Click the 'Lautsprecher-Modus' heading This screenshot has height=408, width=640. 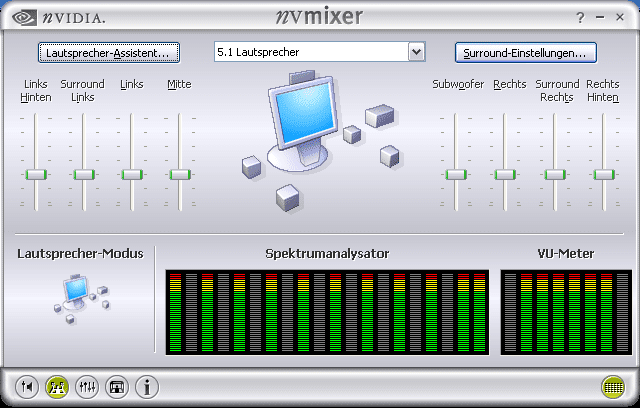tap(80, 254)
